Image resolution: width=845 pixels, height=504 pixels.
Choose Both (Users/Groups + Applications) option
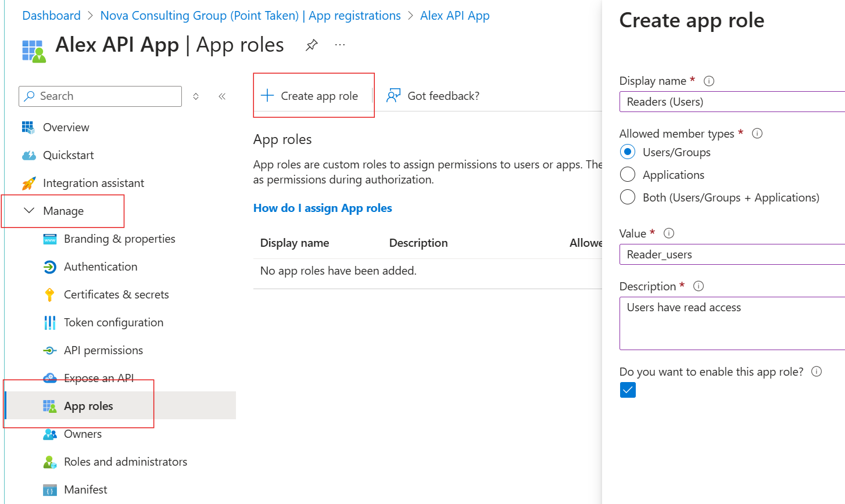[x=628, y=197]
